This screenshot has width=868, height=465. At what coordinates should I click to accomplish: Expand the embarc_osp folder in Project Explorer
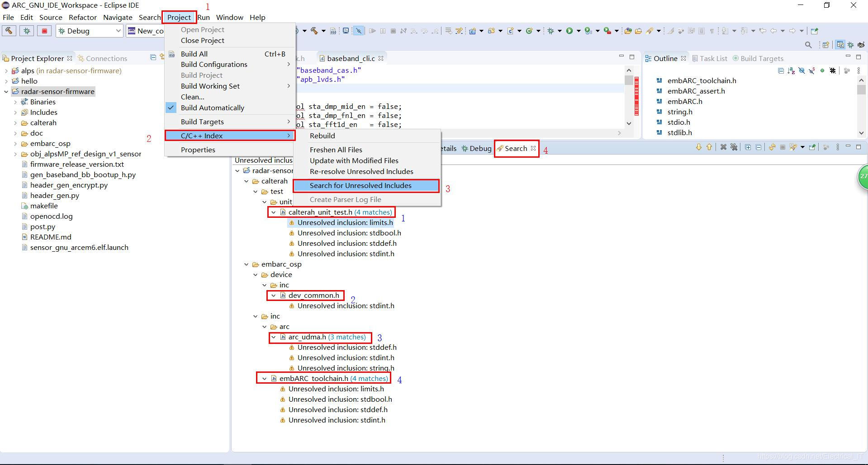[16, 143]
